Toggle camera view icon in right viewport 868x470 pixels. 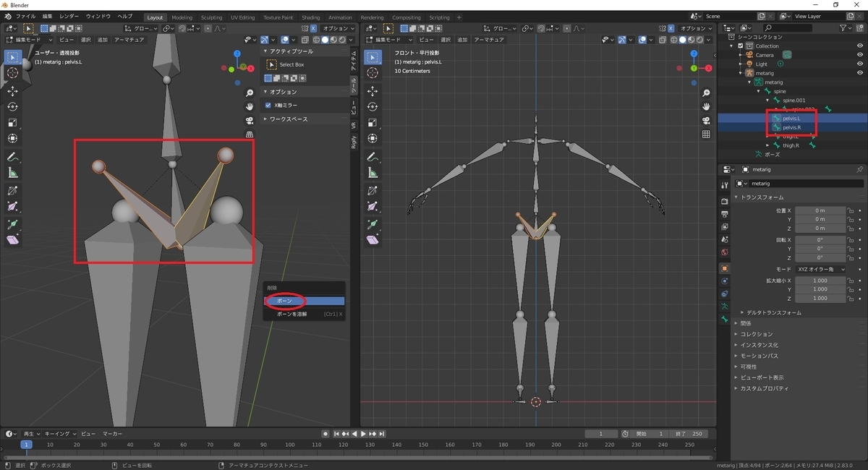(706, 120)
